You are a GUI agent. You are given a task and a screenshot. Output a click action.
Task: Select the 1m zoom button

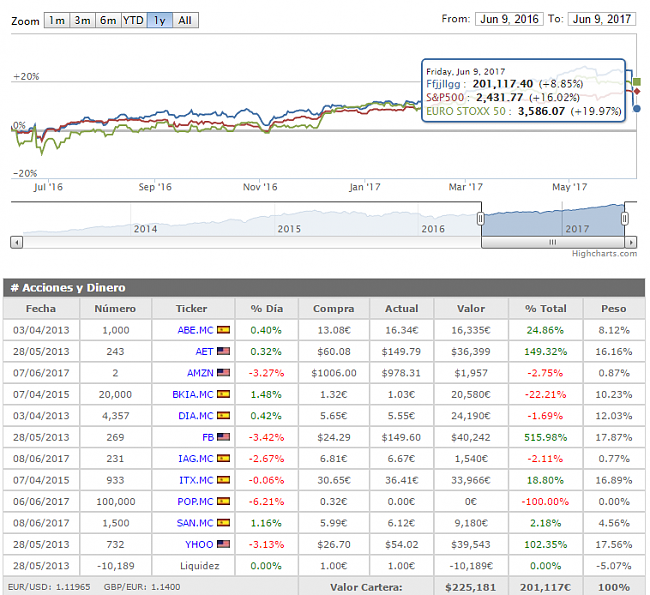click(57, 20)
